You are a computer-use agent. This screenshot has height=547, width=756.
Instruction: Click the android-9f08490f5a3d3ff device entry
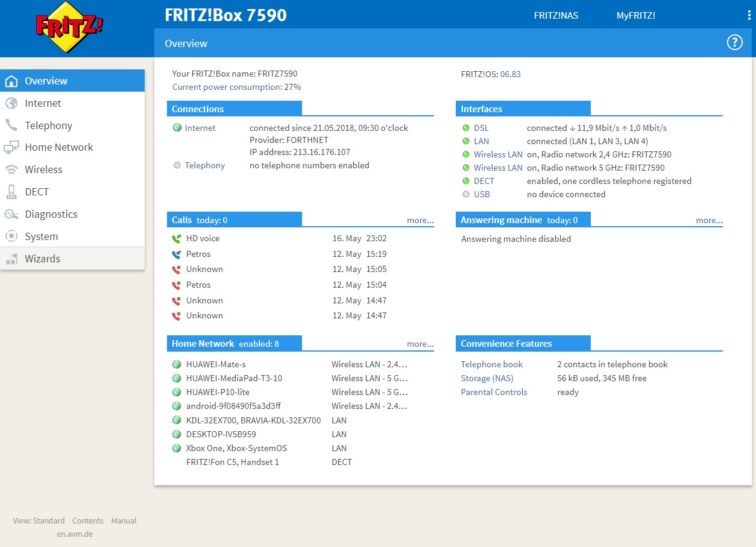(x=233, y=406)
